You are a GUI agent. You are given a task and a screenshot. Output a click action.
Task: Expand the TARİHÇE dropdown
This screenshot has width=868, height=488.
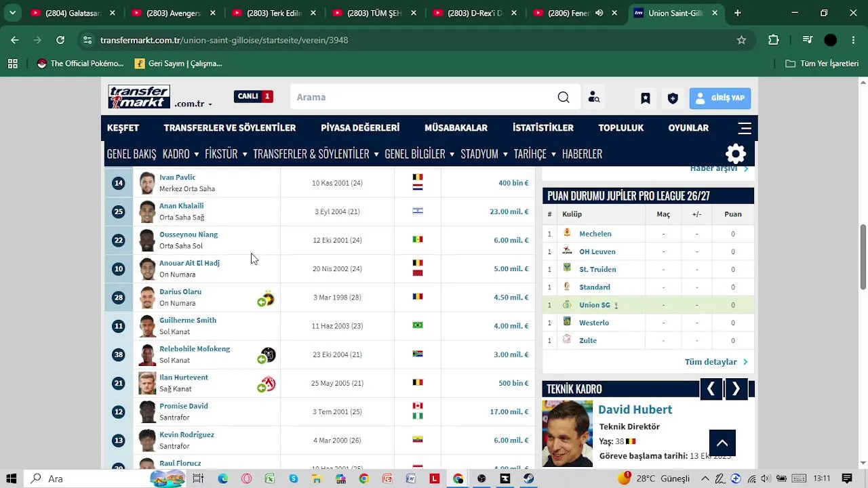pyautogui.click(x=534, y=154)
